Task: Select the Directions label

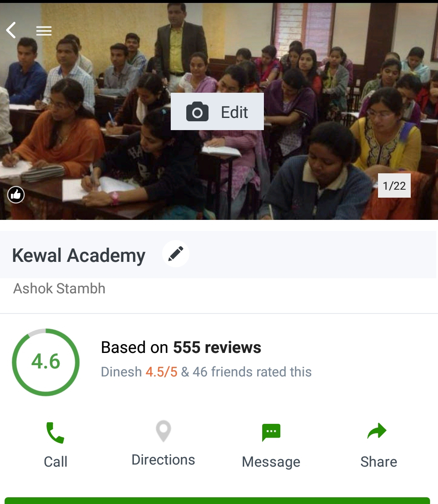Action: point(163,460)
